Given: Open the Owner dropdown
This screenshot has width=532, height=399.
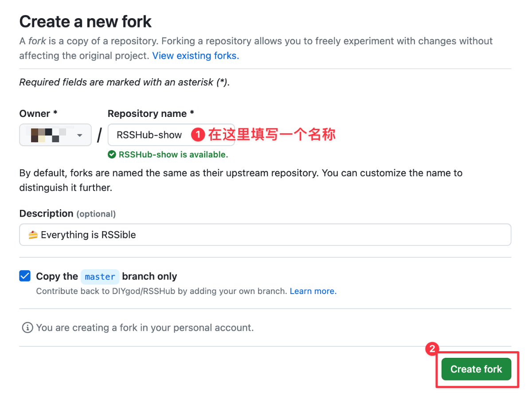Looking at the screenshot, I should tap(55, 135).
